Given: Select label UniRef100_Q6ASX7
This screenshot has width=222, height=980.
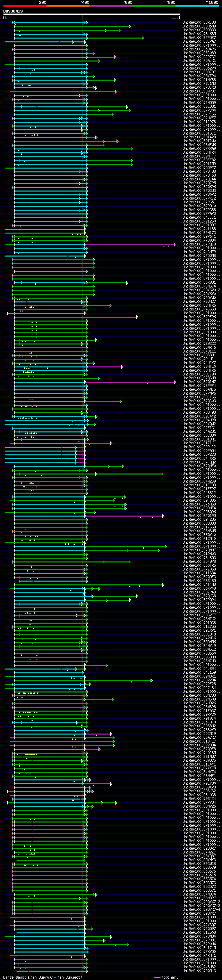Looking at the screenshot, I should (x=199, y=738).
